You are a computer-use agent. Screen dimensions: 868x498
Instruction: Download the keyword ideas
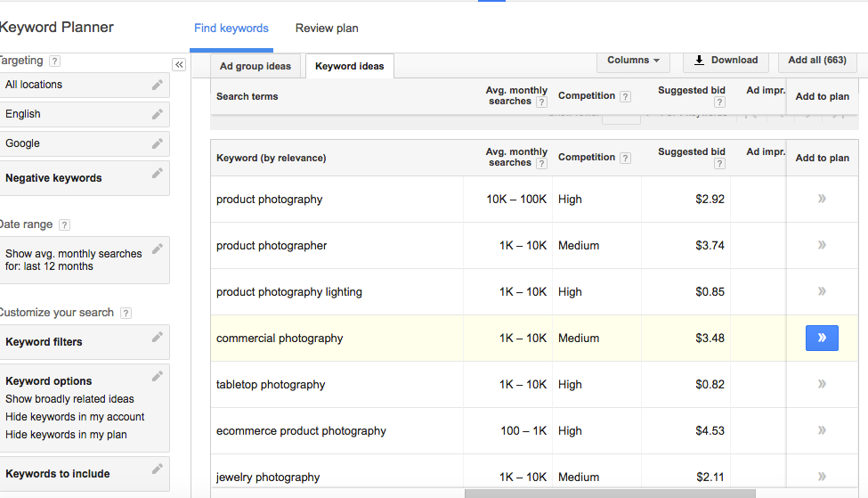[726, 61]
